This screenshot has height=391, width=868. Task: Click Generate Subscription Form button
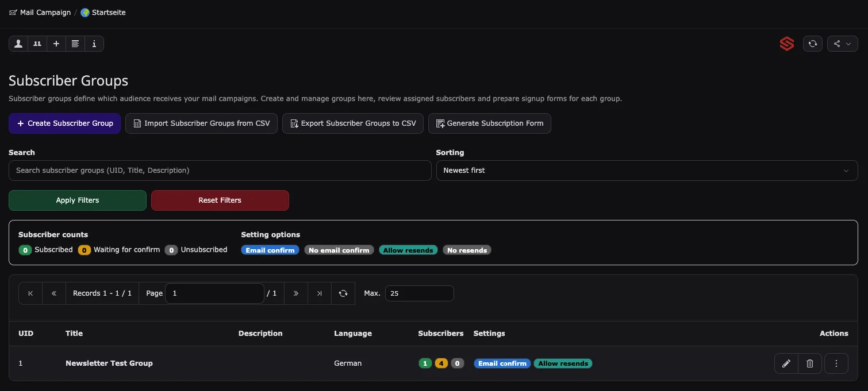click(490, 123)
